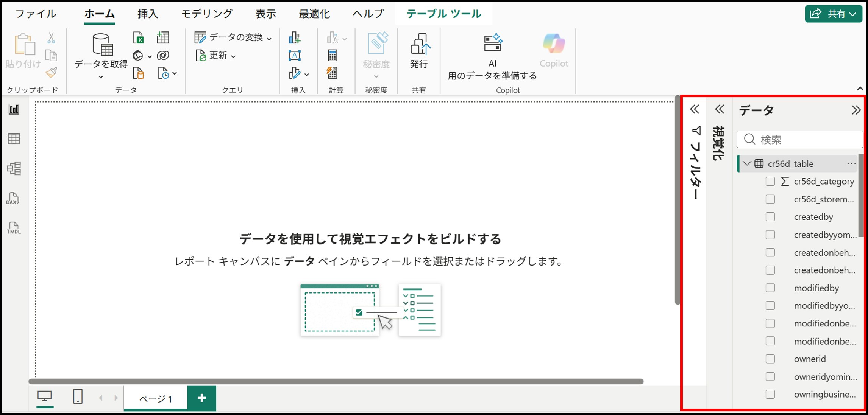Switch to the 挿入 ribbon tab
Viewport: 868px width, 415px height.
(x=147, y=13)
